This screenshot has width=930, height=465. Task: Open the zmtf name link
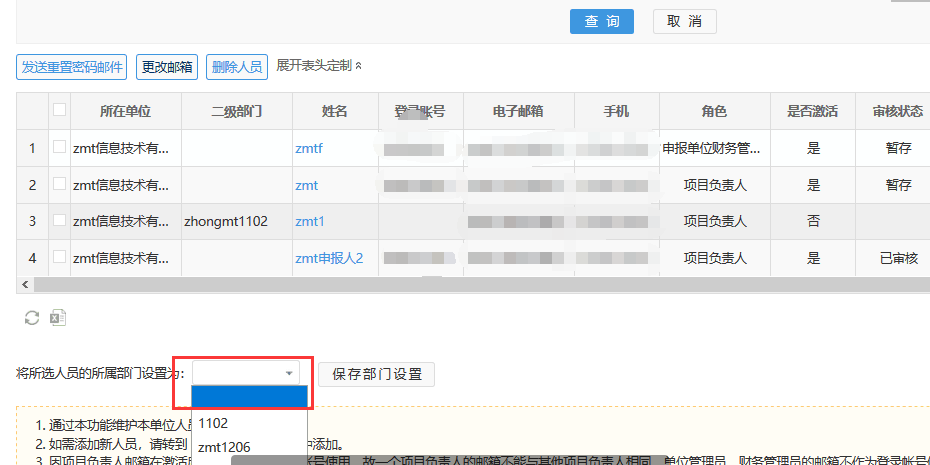point(309,148)
